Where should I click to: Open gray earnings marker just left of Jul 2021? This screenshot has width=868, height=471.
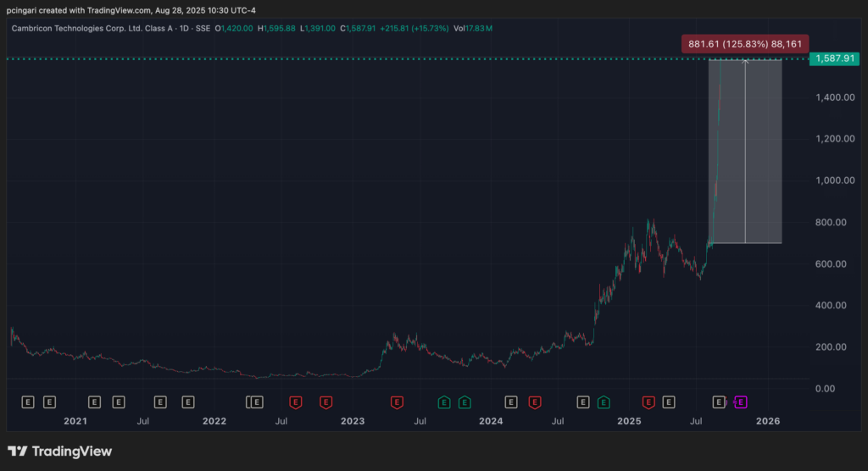tap(119, 402)
